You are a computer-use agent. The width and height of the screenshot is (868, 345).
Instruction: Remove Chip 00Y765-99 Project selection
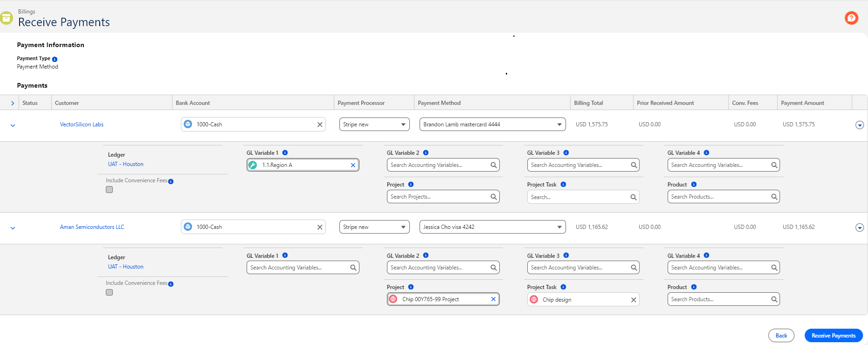point(493,299)
